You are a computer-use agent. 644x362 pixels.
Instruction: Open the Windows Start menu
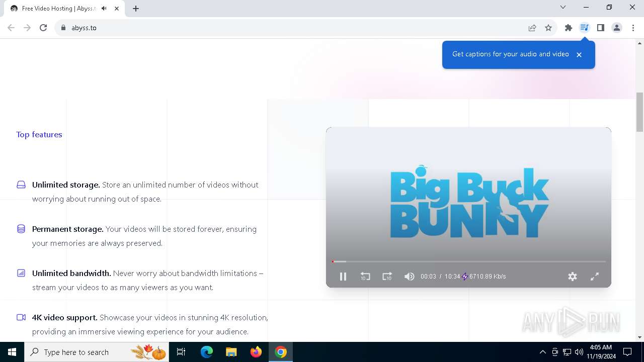(12, 352)
